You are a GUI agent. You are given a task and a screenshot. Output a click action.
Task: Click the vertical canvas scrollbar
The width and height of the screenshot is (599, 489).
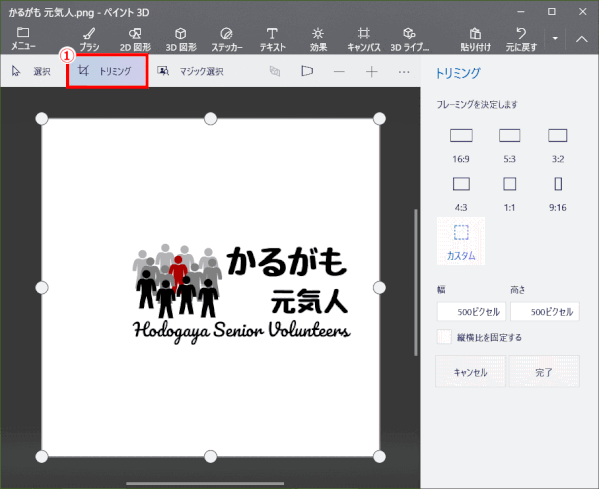coord(416,283)
